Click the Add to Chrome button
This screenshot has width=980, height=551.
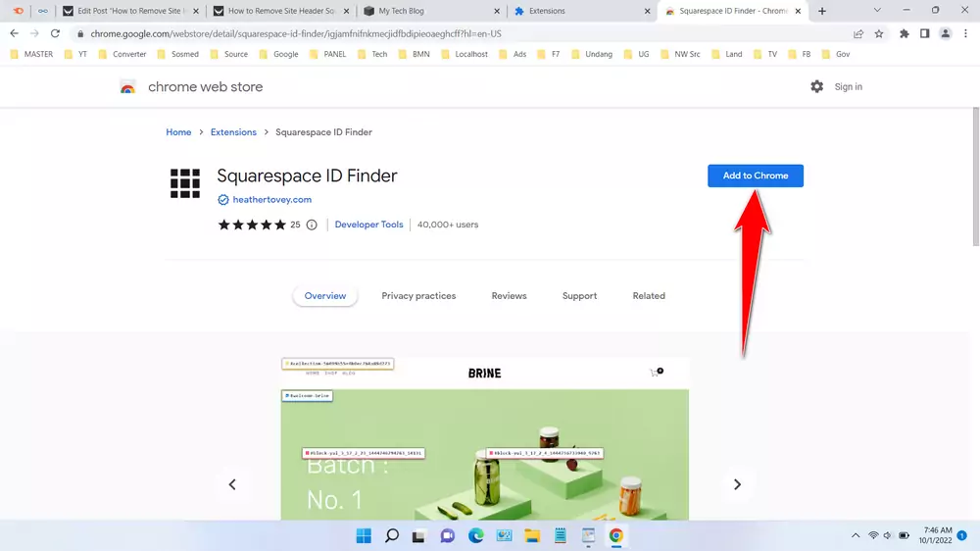(755, 175)
